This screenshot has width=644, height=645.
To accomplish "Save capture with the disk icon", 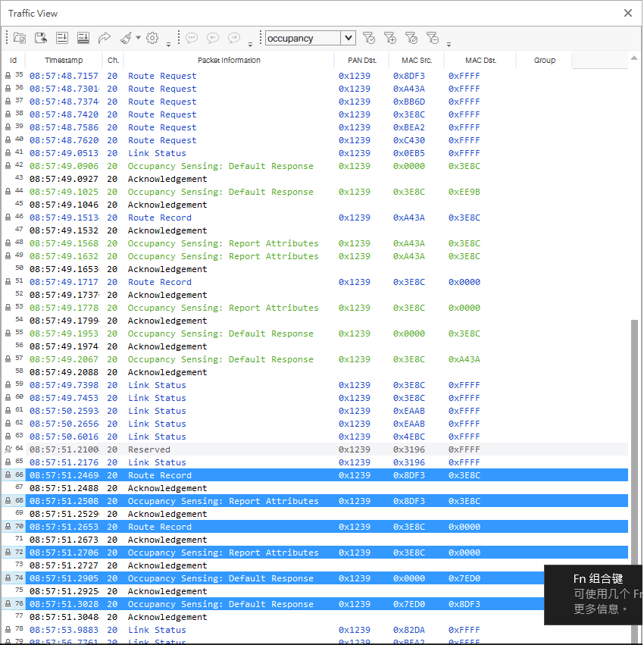I will click(41, 38).
